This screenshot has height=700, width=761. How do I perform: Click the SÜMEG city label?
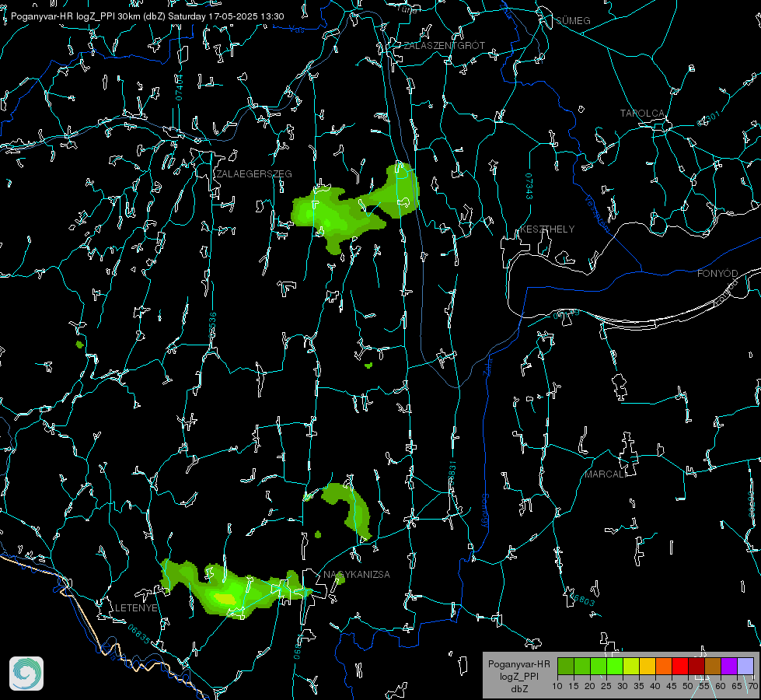tap(573, 21)
